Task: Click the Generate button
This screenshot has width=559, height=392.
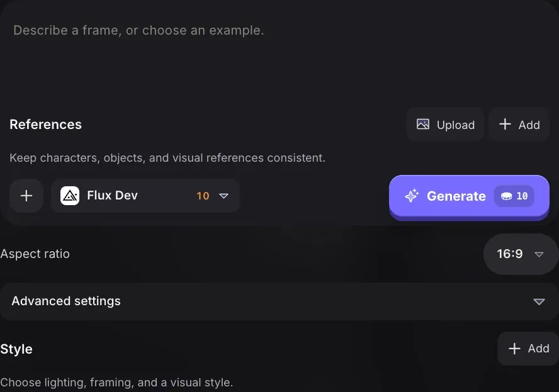Action: pyautogui.click(x=469, y=196)
